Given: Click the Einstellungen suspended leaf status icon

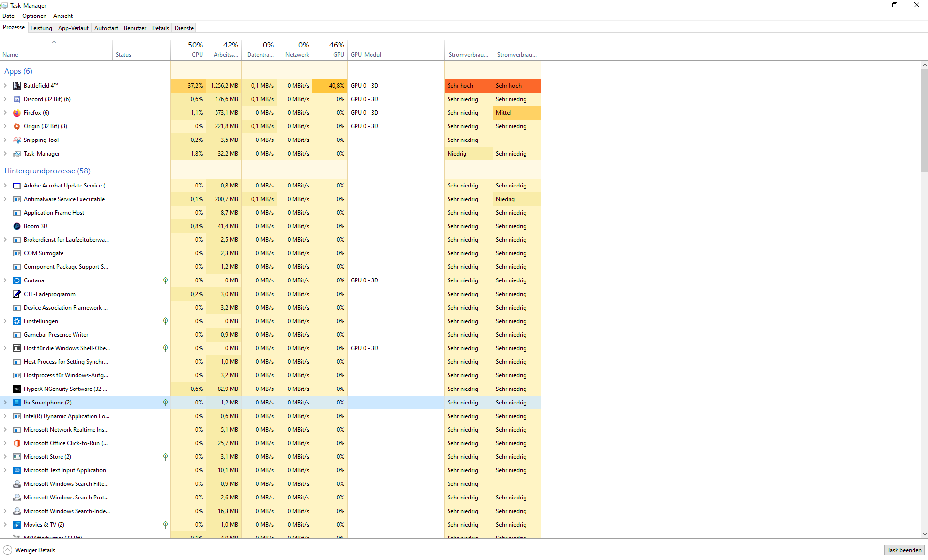Looking at the screenshot, I should [165, 321].
